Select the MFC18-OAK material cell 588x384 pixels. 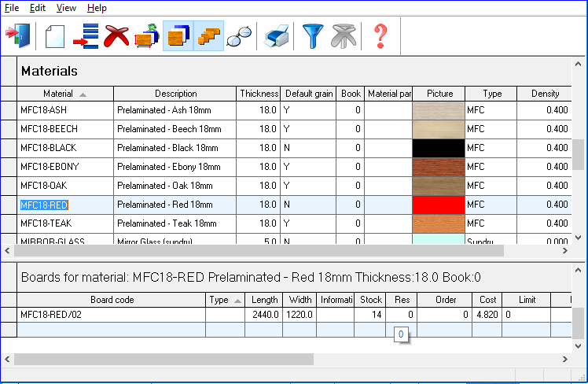[65, 186]
